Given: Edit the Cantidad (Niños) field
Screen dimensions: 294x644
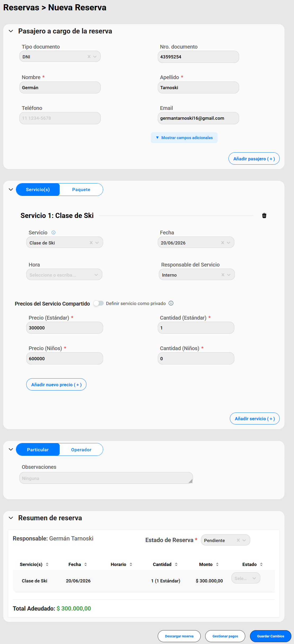Looking at the screenshot, I should pyautogui.click(x=196, y=359).
